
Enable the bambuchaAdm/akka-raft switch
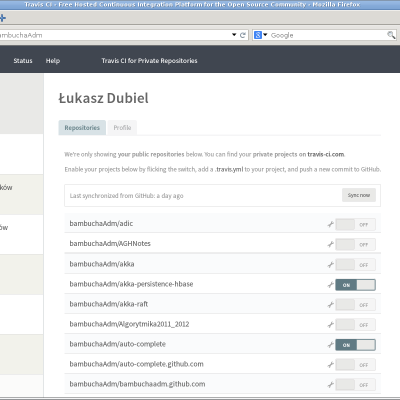pyautogui.click(x=355, y=305)
